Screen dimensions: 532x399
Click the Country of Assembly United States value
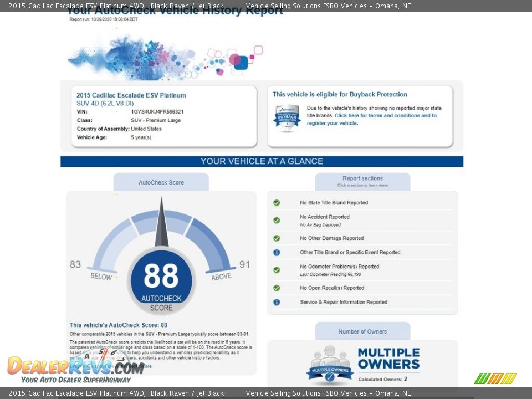pos(146,129)
